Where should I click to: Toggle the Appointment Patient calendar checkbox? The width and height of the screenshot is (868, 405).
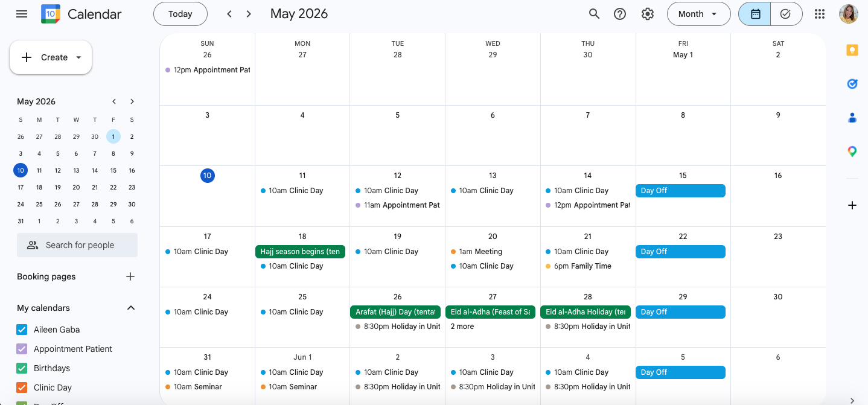(x=22, y=349)
